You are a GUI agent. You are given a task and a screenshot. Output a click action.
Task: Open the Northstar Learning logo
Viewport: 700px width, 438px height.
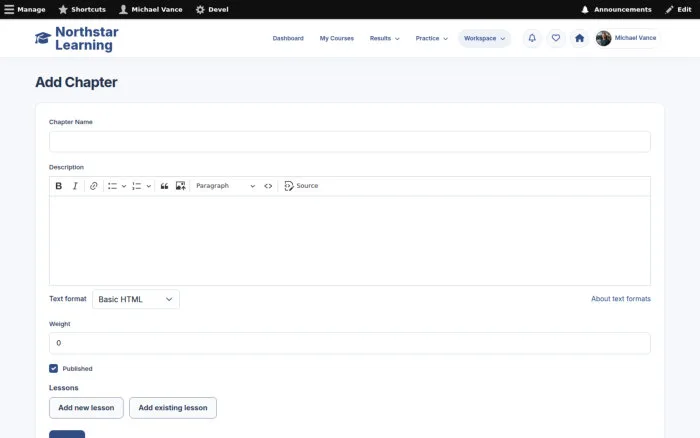coord(43,38)
